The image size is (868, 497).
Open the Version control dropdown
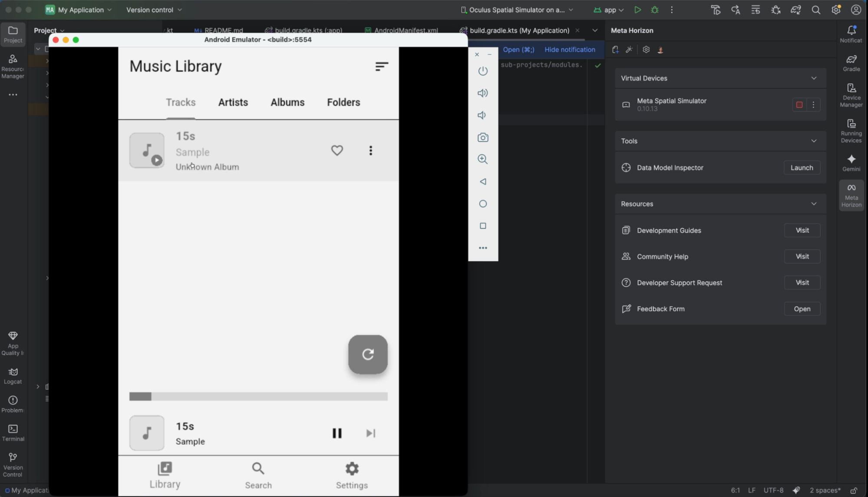(154, 10)
